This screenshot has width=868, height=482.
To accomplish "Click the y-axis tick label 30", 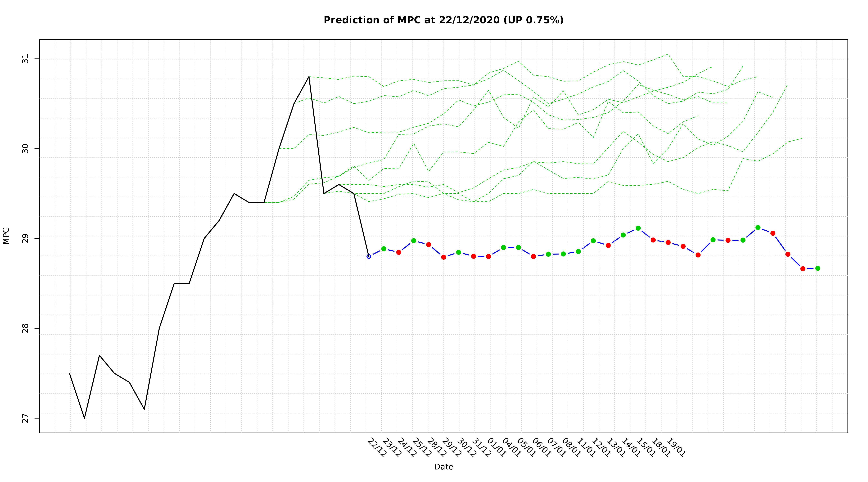I will (26, 149).
